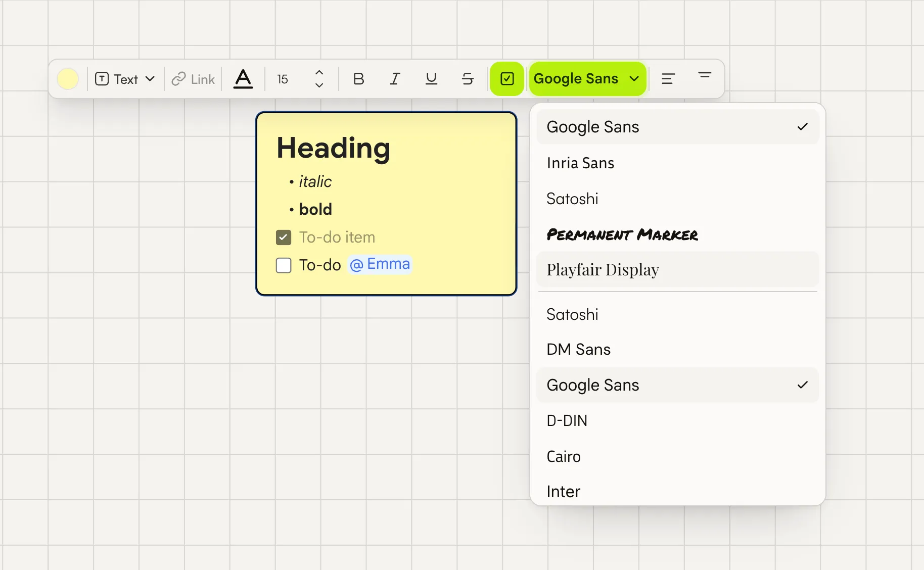The height and width of the screenshot is (570, 924).
Task: Open the Google Sans font dropdown in toolbar
Action: (x=587, y=79)
